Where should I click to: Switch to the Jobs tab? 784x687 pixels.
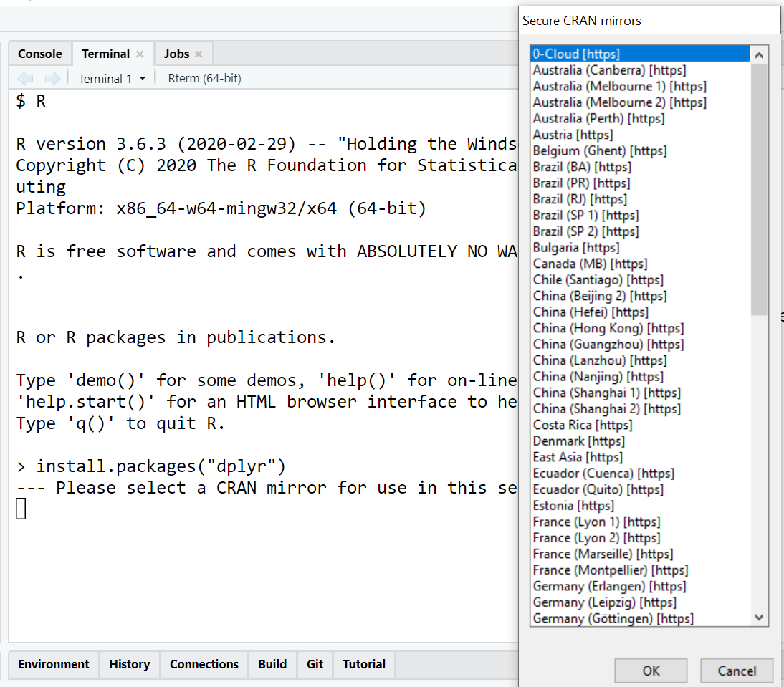178,53
